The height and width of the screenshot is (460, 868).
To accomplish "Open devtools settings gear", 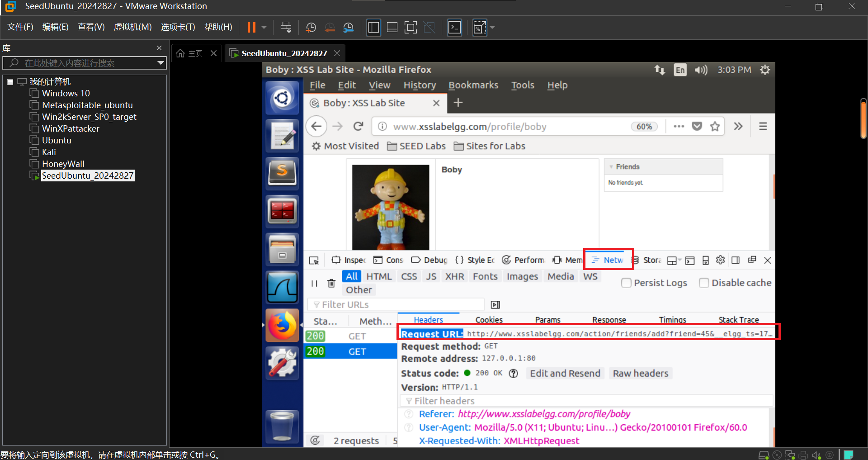I will pyautogui.click(x=720, y=260).
